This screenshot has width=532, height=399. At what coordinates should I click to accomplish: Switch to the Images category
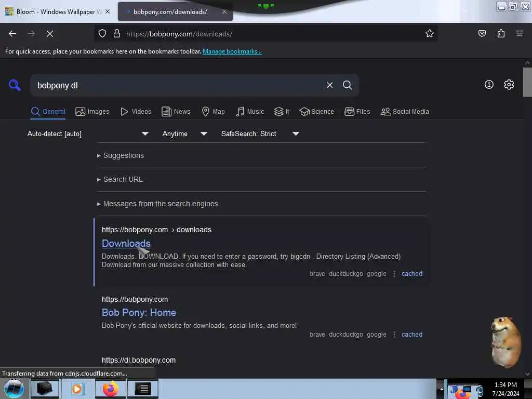92,112
